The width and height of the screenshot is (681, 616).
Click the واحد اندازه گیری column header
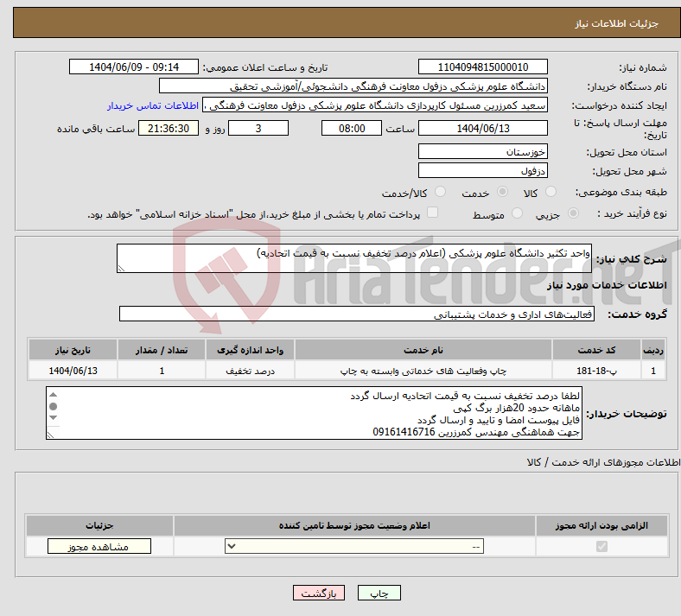[x=250, y=350]
